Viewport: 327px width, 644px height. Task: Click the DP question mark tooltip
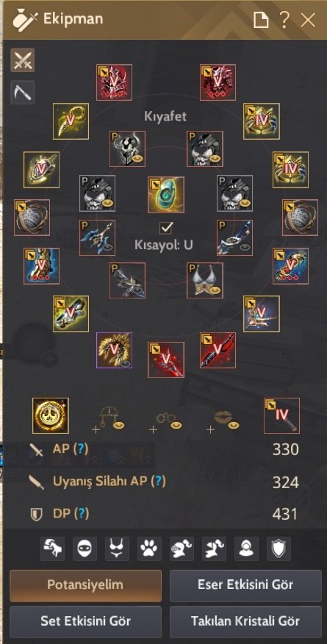pos(82,513)
